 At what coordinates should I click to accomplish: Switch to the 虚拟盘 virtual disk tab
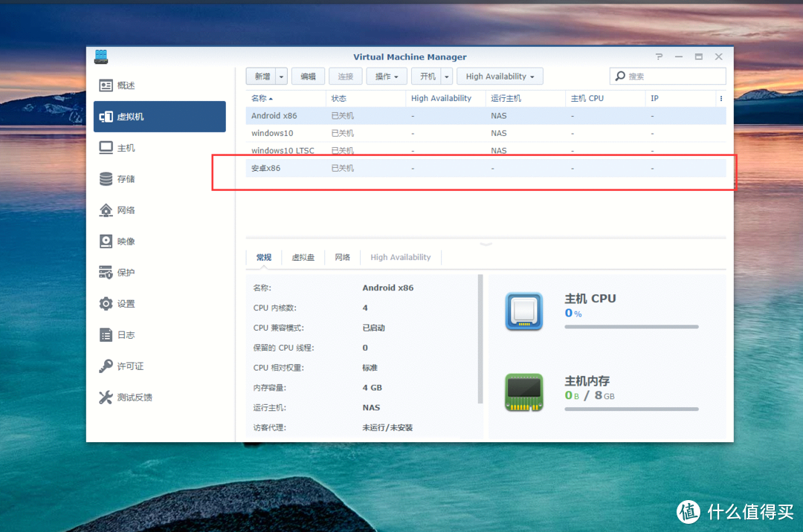pyautogui.click(x=303, y=257)
